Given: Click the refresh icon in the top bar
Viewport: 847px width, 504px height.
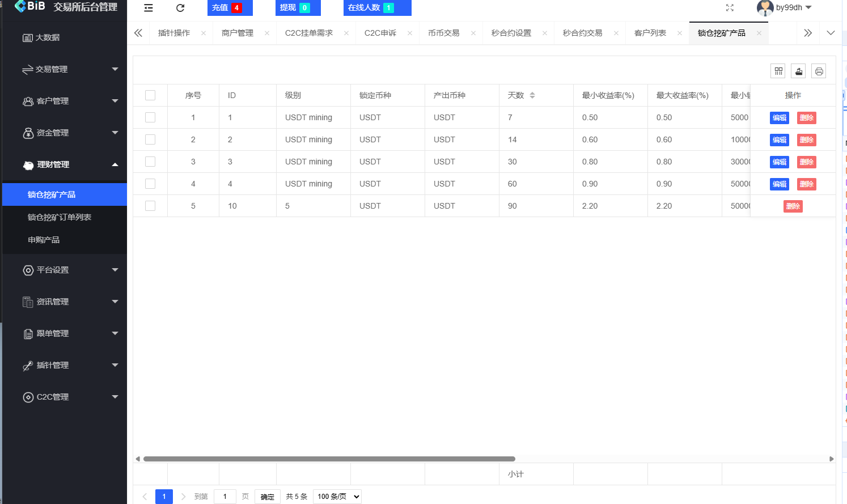Looking at the screenshot, I should click(180, 8).
